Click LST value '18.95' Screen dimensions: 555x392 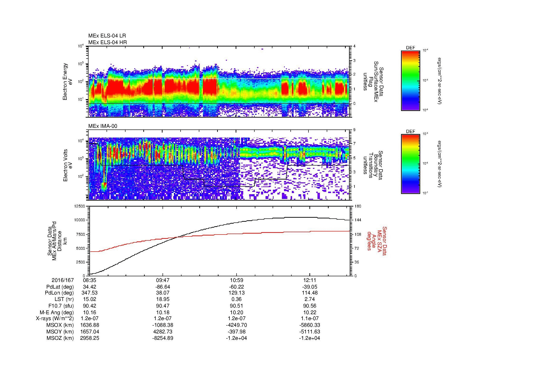click(163, 300)
